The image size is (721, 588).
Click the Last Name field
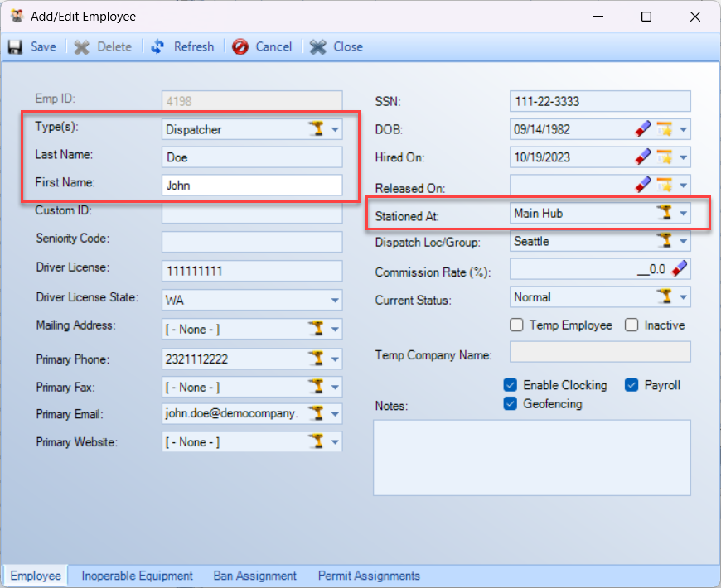(252, 157)
